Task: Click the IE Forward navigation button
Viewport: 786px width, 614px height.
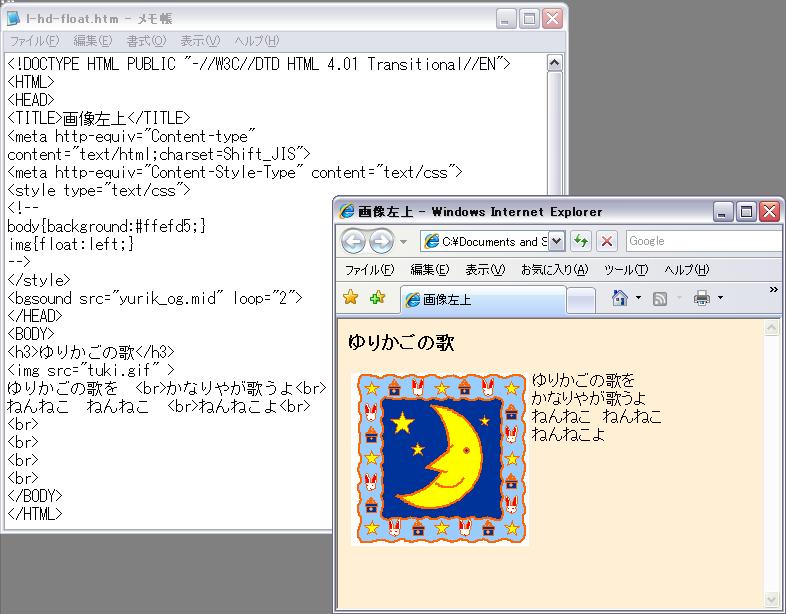Action: (x=381, y=242)
